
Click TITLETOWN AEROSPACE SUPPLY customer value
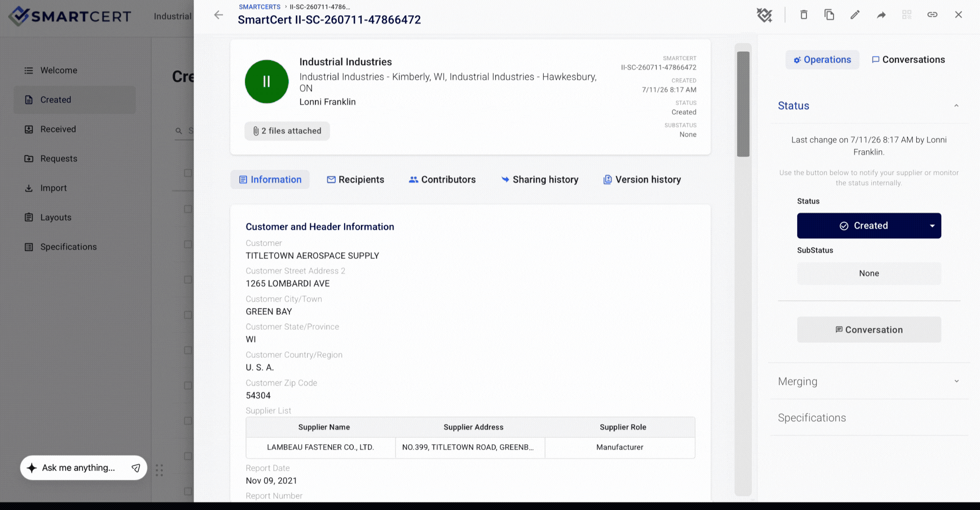click(312, 256)
